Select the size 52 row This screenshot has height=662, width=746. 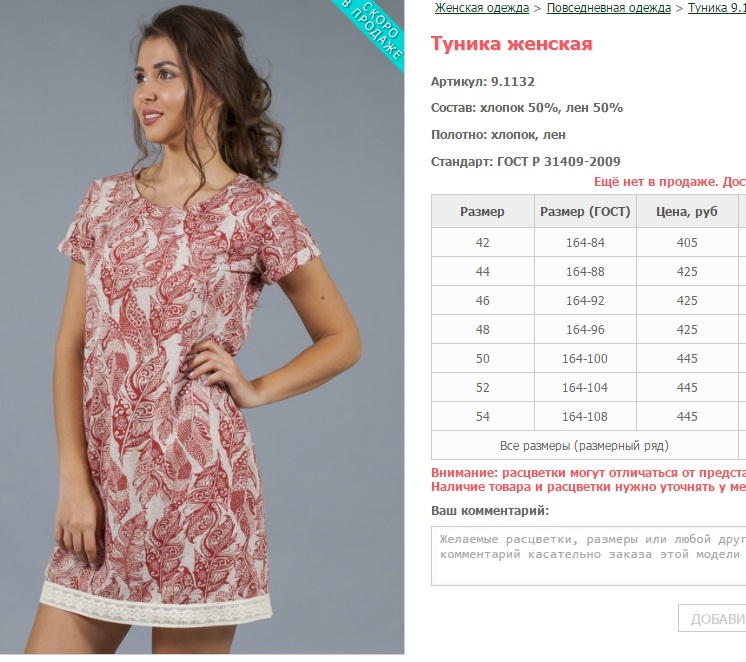[x=589, y=387]
